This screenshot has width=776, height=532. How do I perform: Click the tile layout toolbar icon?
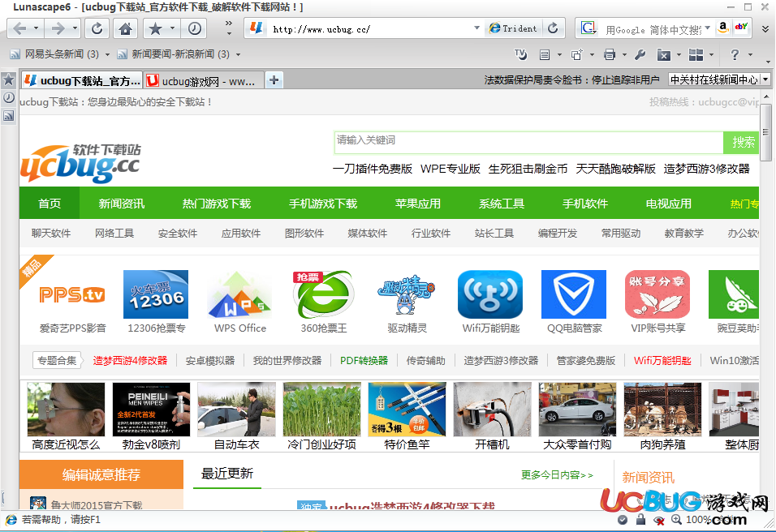tap(696, 54)
